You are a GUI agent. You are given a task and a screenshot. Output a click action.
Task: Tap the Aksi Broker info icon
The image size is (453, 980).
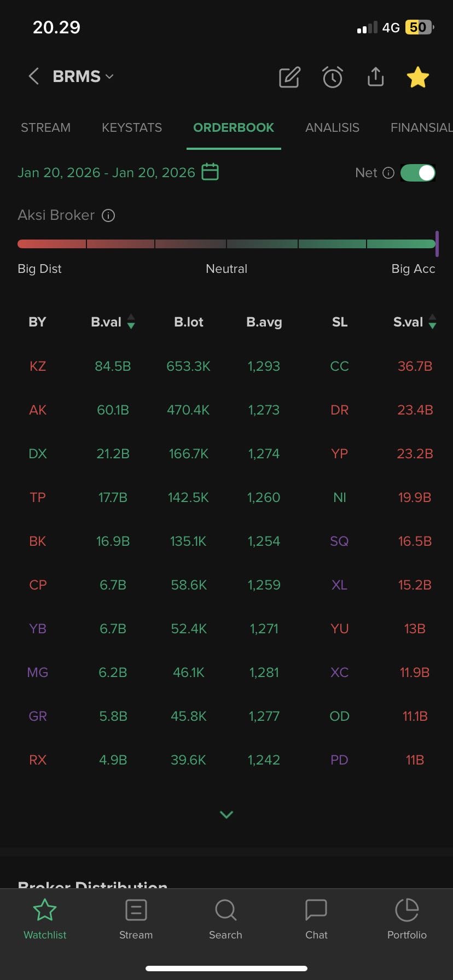pos(108,215)
